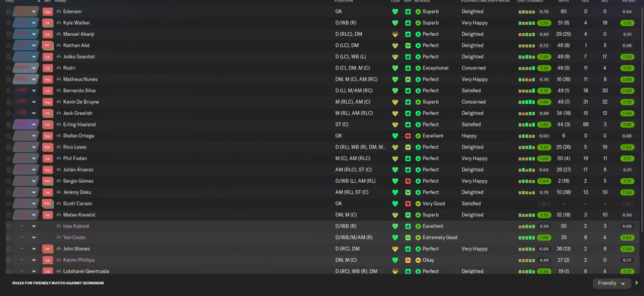Click Yan Couto's sharpness dash icon
The height and width of the screenshot is (296, 644).
[x=408, y=238]
